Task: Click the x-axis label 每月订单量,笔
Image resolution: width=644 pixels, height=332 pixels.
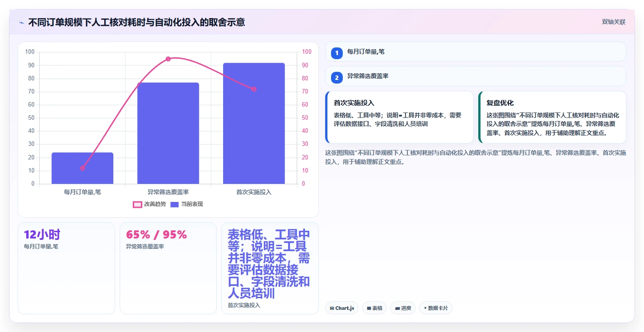Action: [82, 192]
